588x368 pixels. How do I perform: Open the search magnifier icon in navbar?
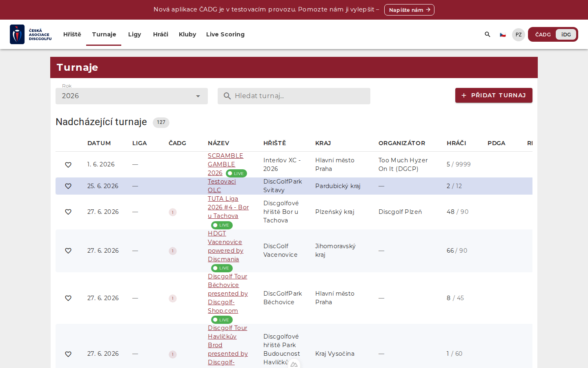coord(488,34)
